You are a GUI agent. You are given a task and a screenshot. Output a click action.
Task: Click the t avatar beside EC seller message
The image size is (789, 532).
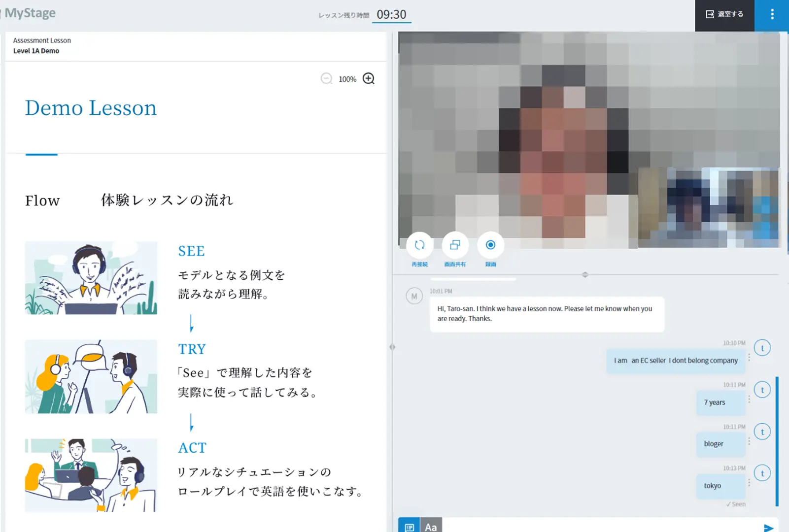click(762, 348)
